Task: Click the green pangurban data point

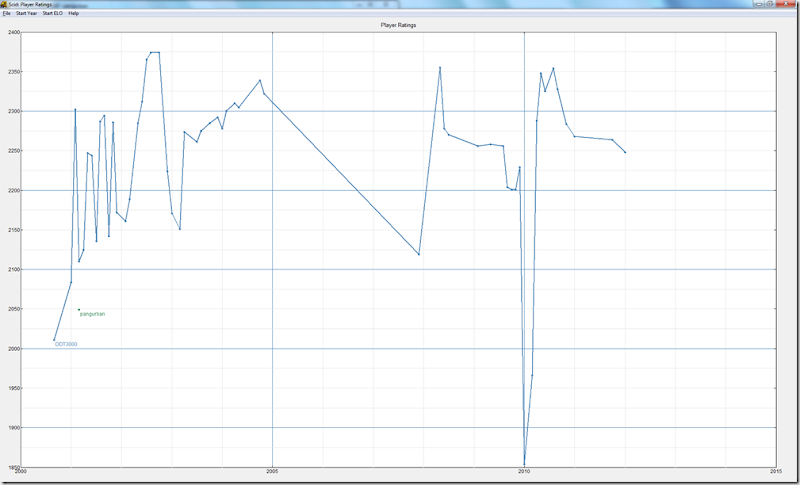Action: (79, 310)
